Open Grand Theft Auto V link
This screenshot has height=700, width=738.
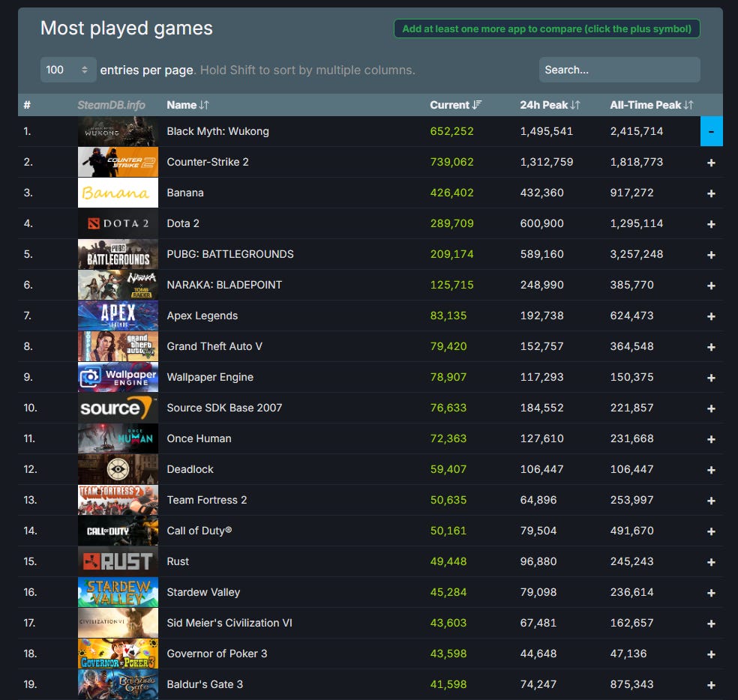(x=214, y=346)
